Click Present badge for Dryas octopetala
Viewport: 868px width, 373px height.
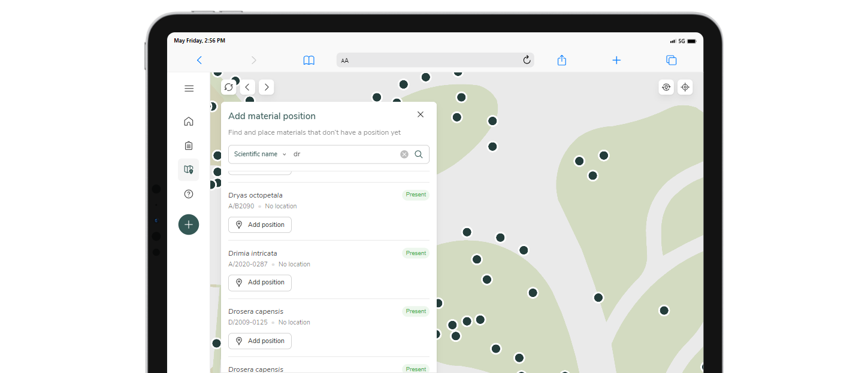[416, 195]
